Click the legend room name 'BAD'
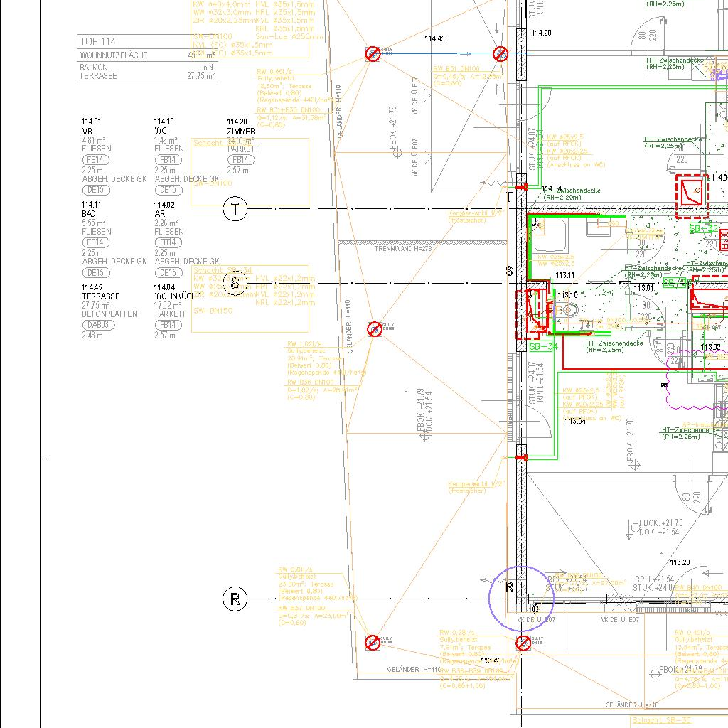The height and width of the screenshot is (728, 728). click(x=89, y=214)
